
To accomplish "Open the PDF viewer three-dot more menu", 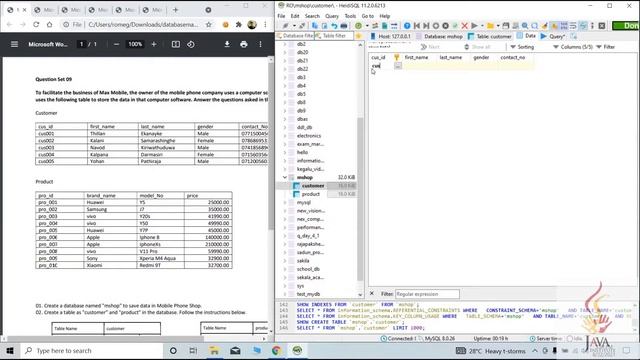I will 260,44.
